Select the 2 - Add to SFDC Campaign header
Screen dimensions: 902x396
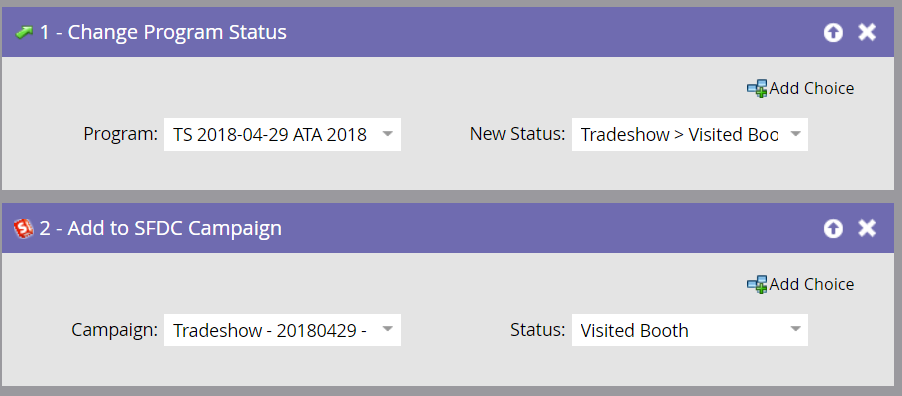point(160,229)
